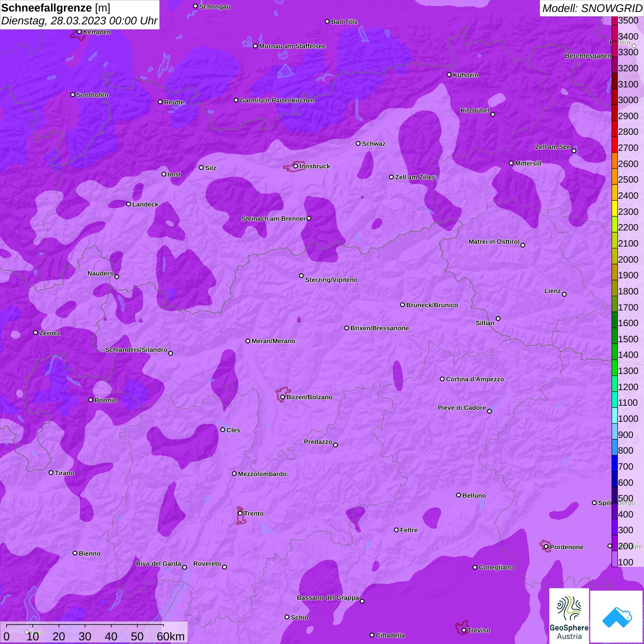644x644 pixels.
Task: Click the Zernez location dot
Action: coord(36,333)
